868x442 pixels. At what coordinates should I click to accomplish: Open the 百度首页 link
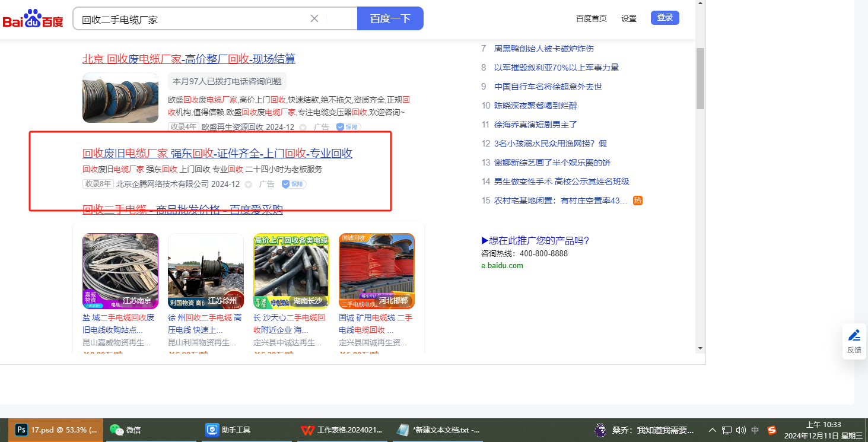pyautogui.click(x=592, y=18)
